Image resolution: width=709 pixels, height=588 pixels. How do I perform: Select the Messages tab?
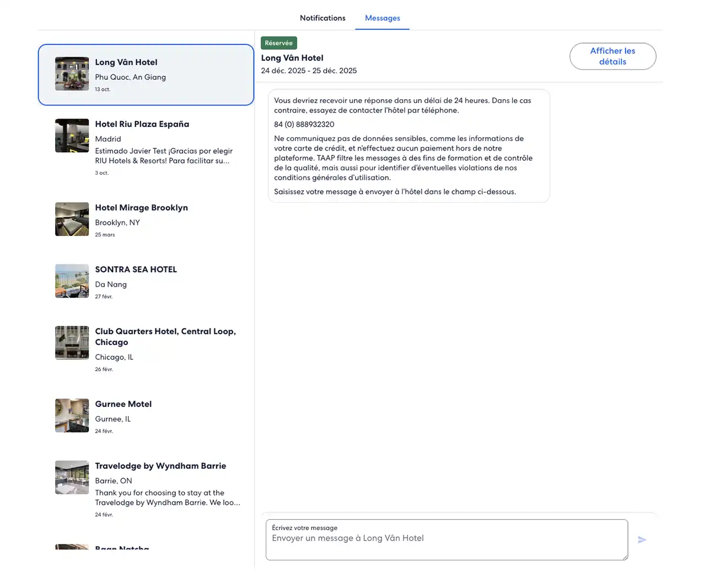click(x=382, y=18)
